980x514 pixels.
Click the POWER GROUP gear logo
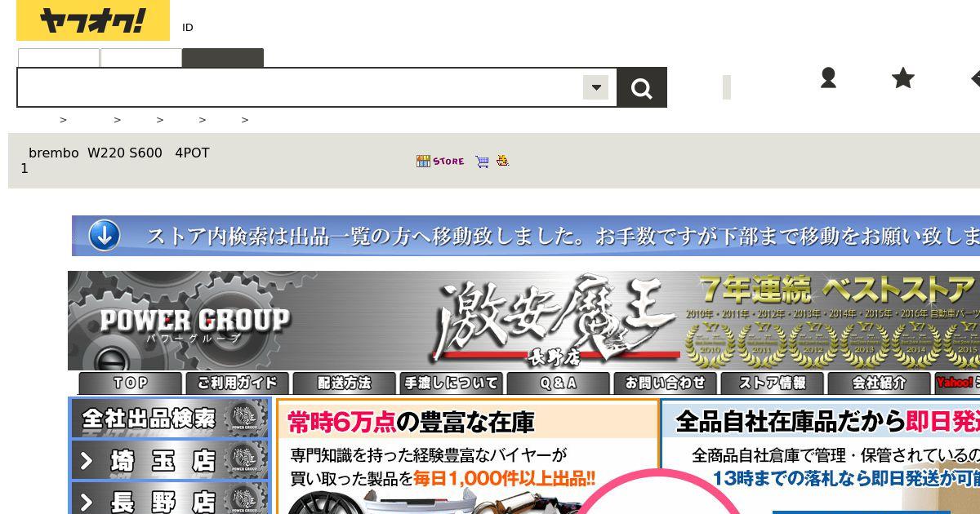coord(194,321)
